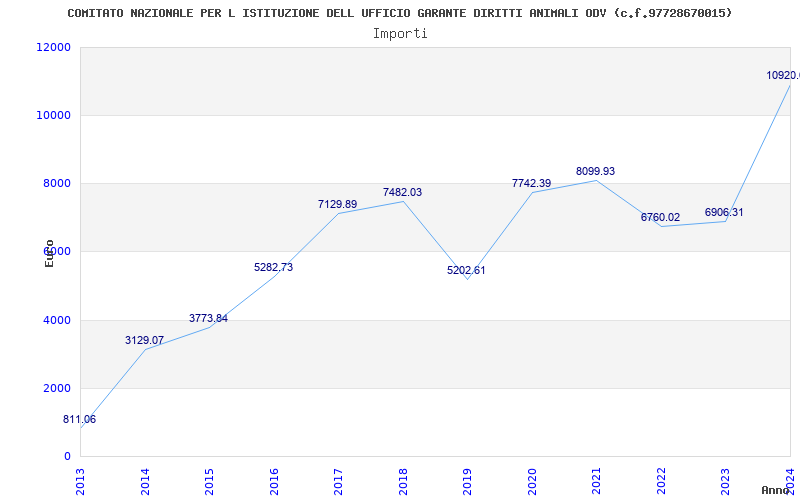Click the 5282.73 data label
The height and width of the screenshot is (500, 800).
tap(273, 267)
